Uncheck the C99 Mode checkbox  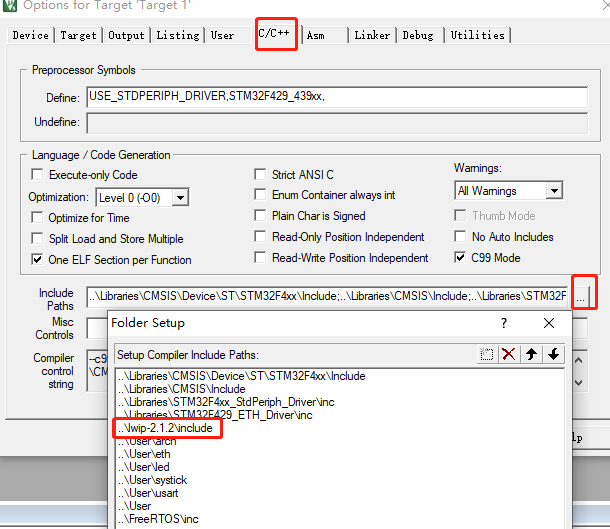point(460,257)
